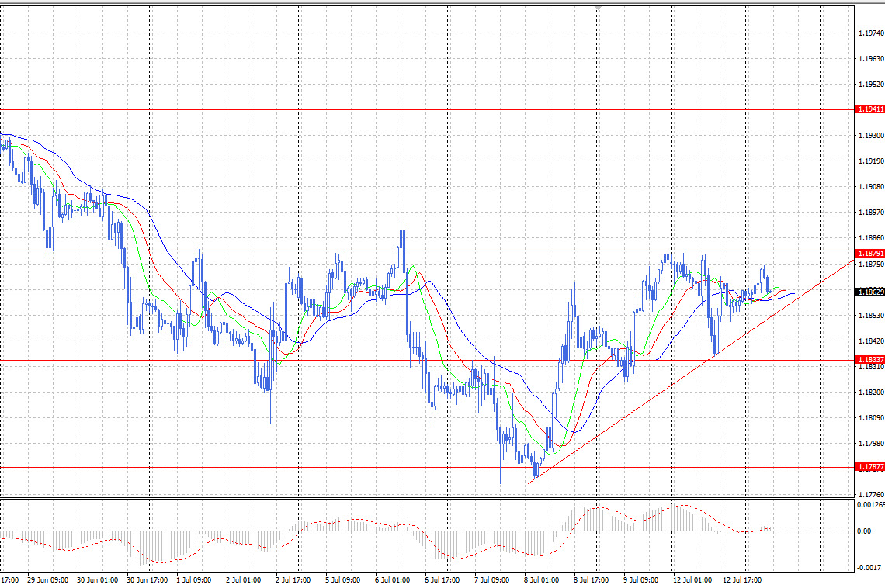
Task: Click the current price label 1.18629
Action: click(x=870, y=292)
